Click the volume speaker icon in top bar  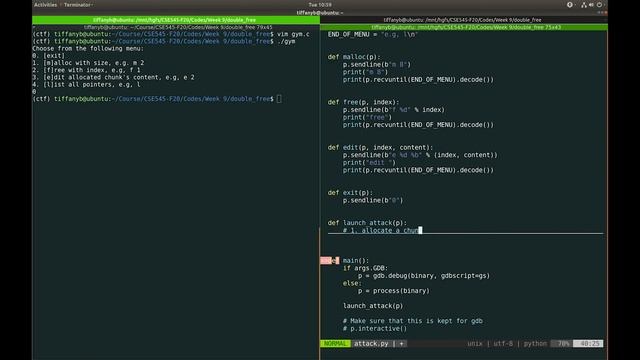pos(591,4)
